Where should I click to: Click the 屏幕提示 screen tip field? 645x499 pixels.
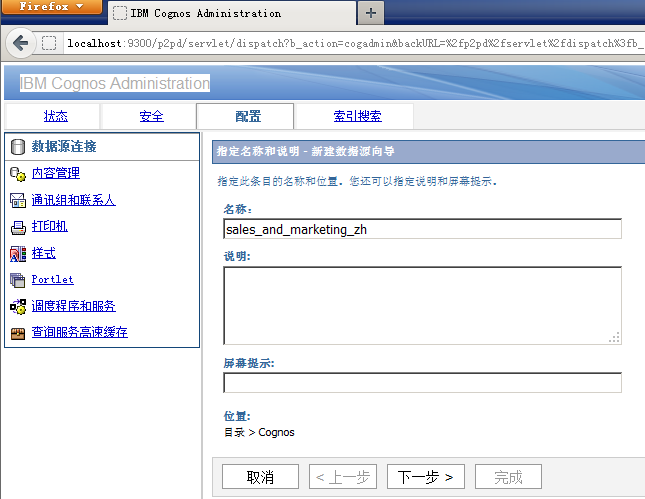tap(422, 383)
